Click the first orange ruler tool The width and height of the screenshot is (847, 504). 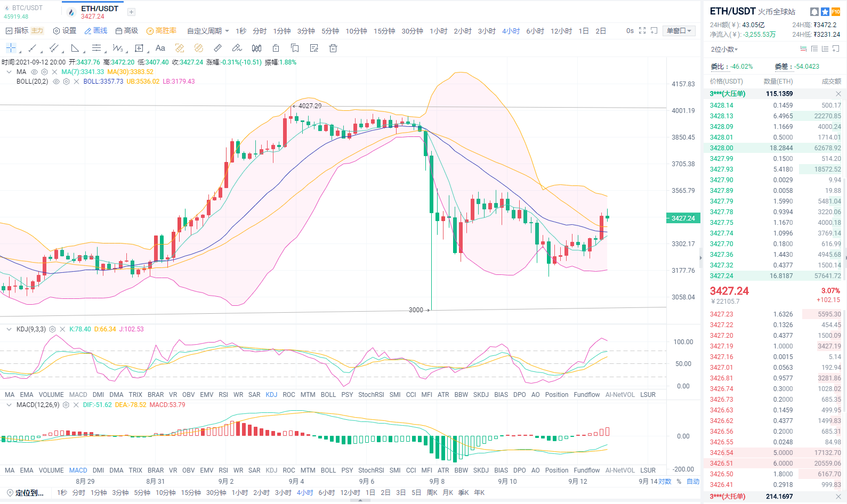[x=180, y=48]
